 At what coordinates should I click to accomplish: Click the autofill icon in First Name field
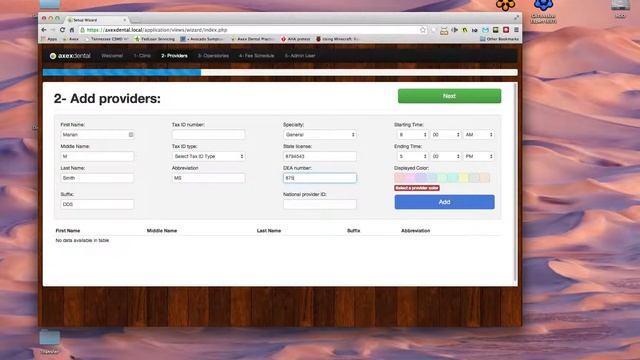pyautogui.click(x=131, y=134)
